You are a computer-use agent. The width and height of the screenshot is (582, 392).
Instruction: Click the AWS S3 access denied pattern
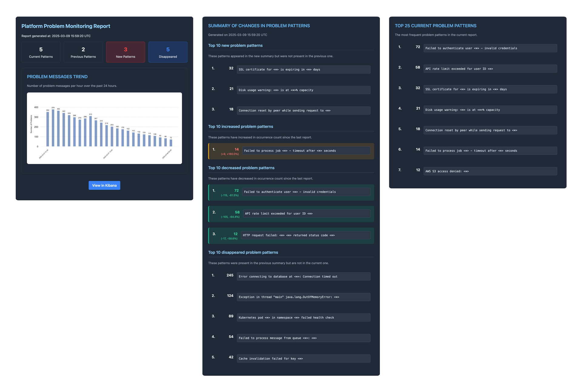click(x=490, y=171)
